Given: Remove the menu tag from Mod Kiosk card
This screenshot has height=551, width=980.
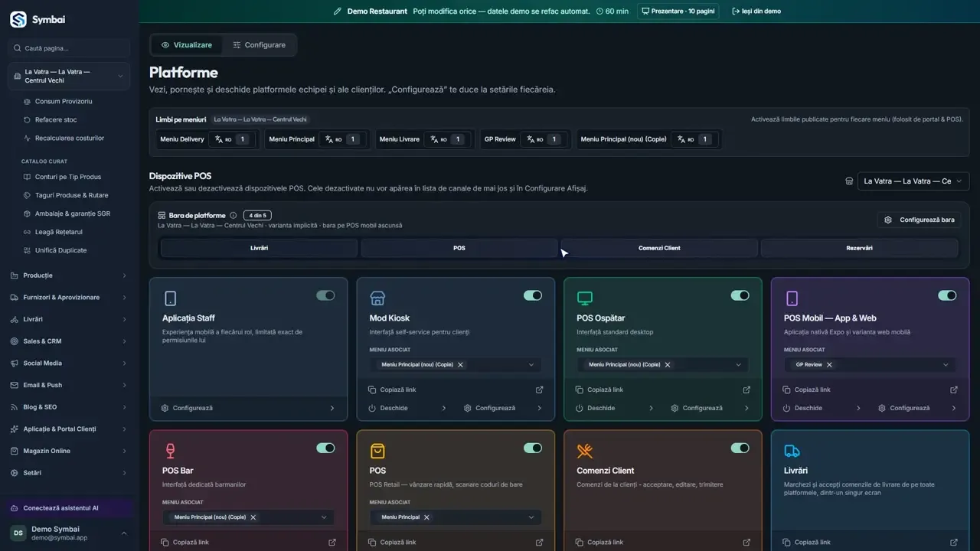Looking at the screenshot, I should click(460, 365).
